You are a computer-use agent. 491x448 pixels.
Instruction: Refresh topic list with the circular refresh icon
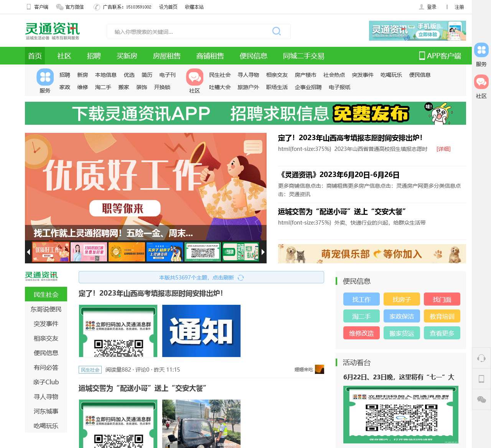(241, 278)
